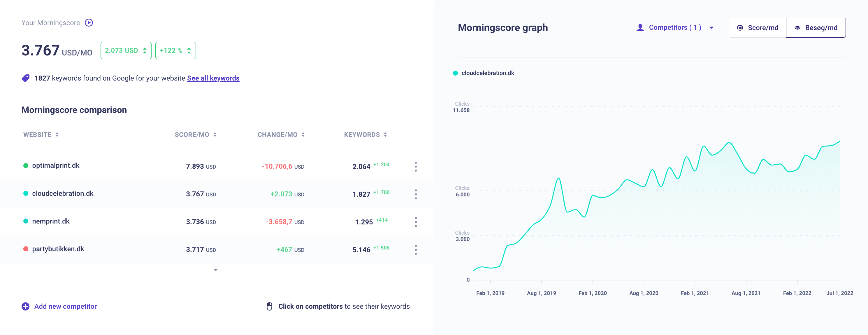Click teal color dot beside nemprint.dk

[26, 221]
